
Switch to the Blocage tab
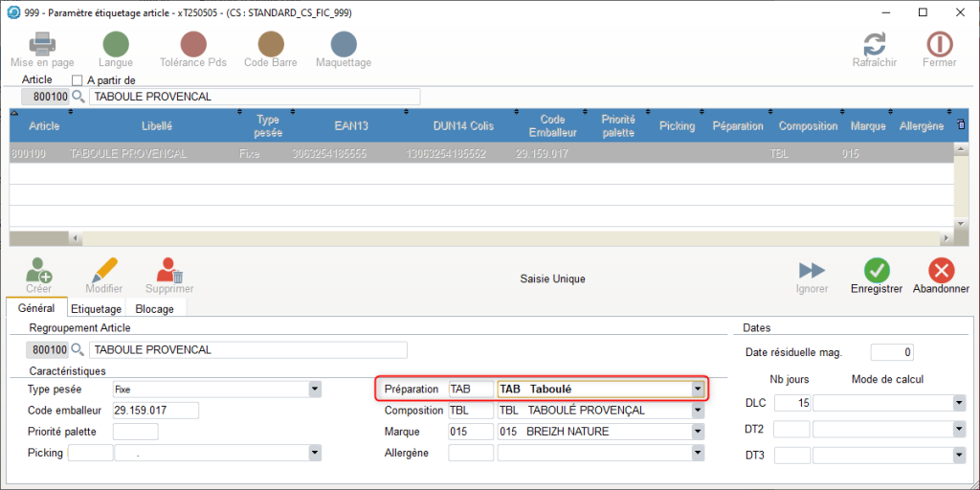click(154, 309)
